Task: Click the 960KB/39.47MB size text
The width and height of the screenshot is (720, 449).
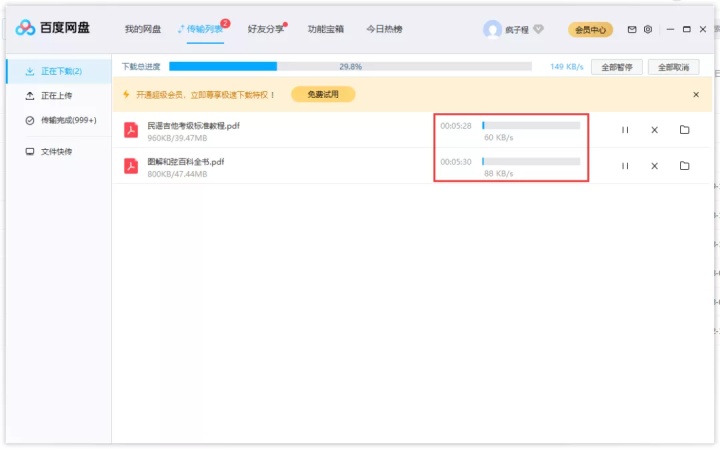Action: 177,138
